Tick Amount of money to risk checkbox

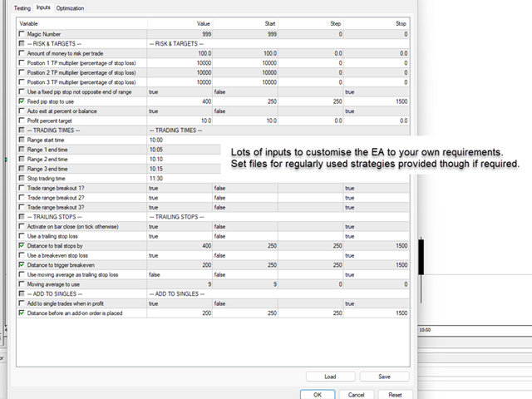tap(22, 53)
